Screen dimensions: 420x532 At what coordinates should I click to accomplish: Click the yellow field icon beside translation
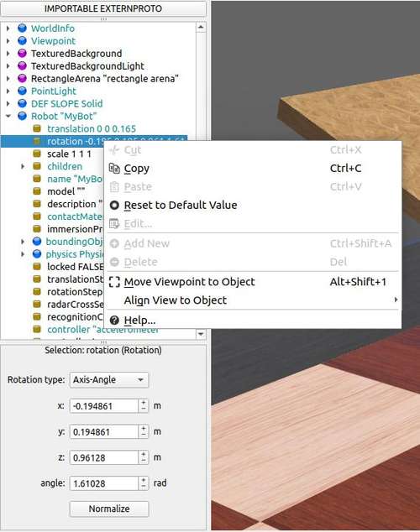(x=37, y=128)
